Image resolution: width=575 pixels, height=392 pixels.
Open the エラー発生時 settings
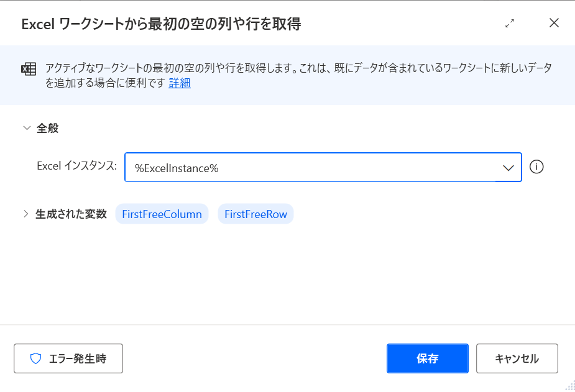pyautogui.click(x=68, y=358)
